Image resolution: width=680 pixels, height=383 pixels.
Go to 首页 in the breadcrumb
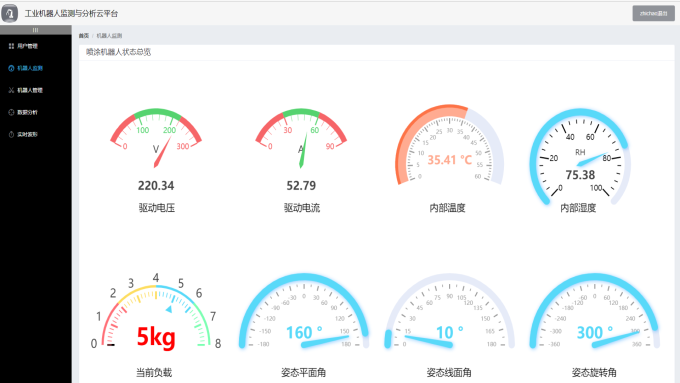(84, 36)
